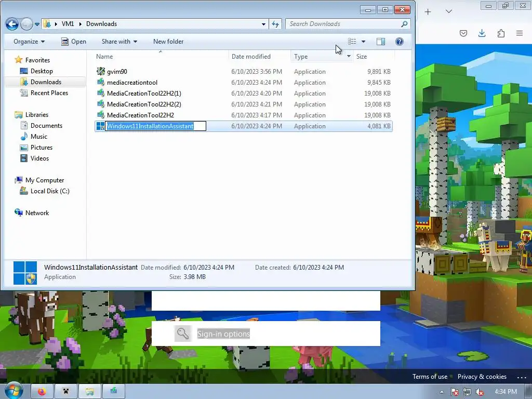
Task: Open the Minecraft creeper taskbar icon
Action: (x=65, y=392)
